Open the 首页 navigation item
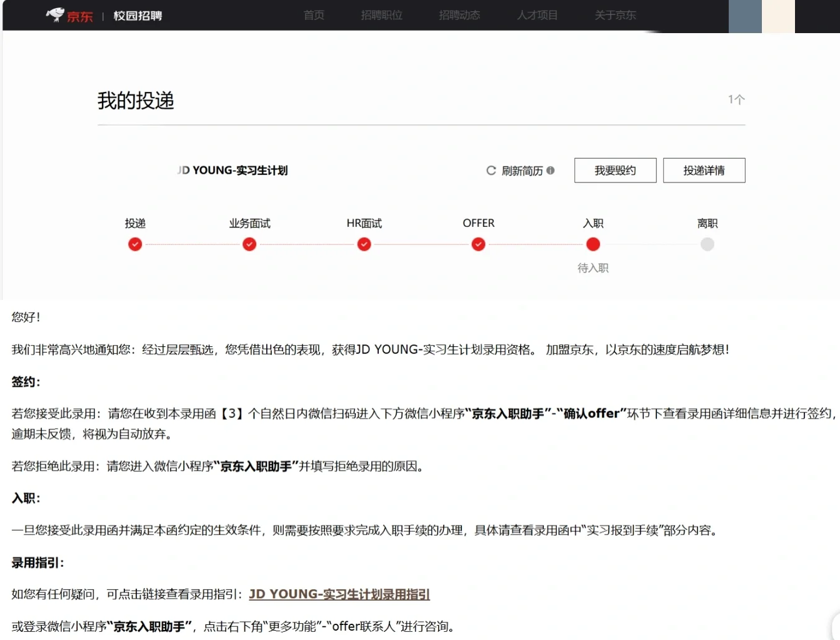Viewport: 840px width, 640px height. pos(314,15)
